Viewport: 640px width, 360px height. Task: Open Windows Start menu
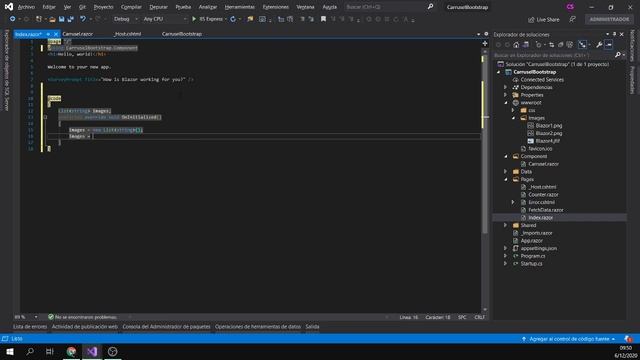coord(10,351)
